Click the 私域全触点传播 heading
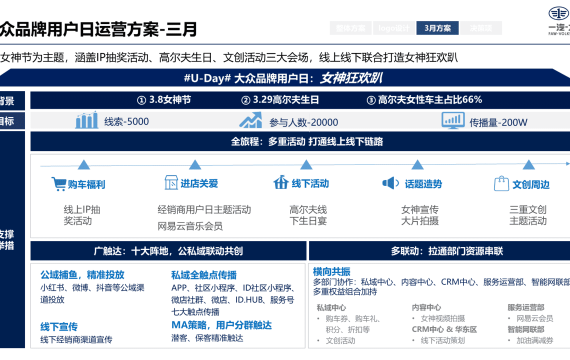Image resolution: width=570 pixels, height=360 pixels. (x=204, y=275)
